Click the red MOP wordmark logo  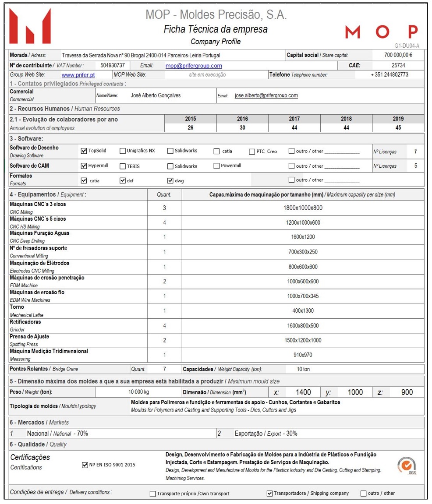pos(382,32)
